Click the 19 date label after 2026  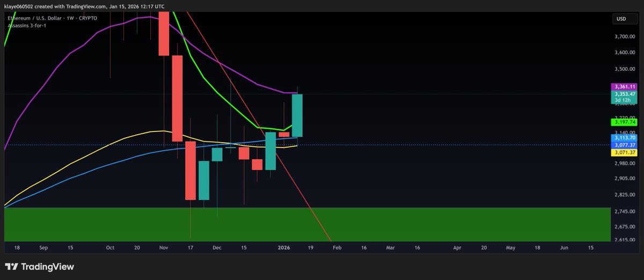tap(310, 248)
